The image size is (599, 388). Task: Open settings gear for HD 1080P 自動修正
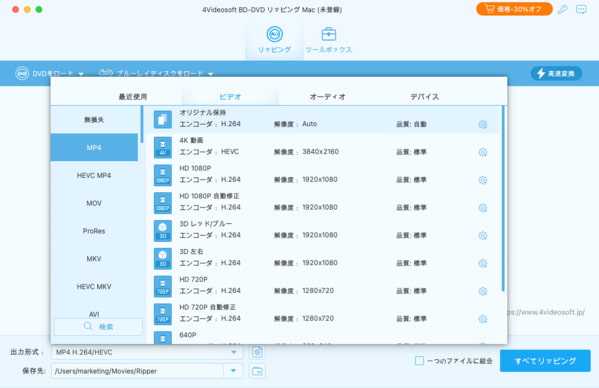point(483,208)
